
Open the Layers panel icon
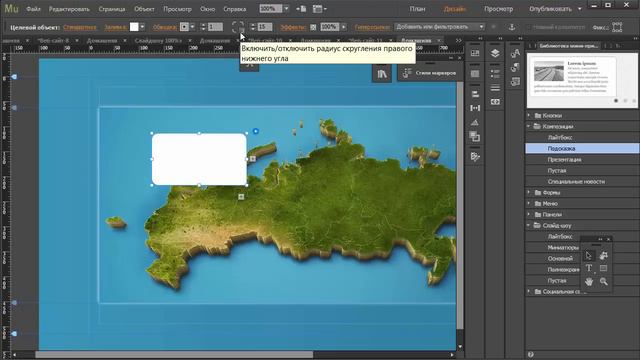pyautogui.click(x=495, y=53)
